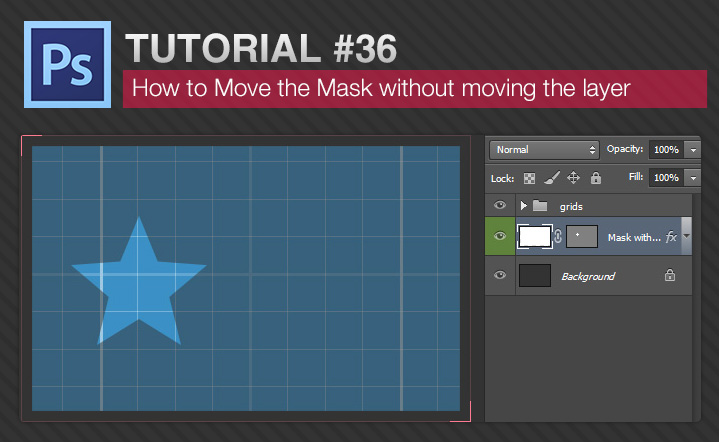Open the Opacity slider dropdown arrow
Screen dimensions: 719x442
click(x=694, y=149)
